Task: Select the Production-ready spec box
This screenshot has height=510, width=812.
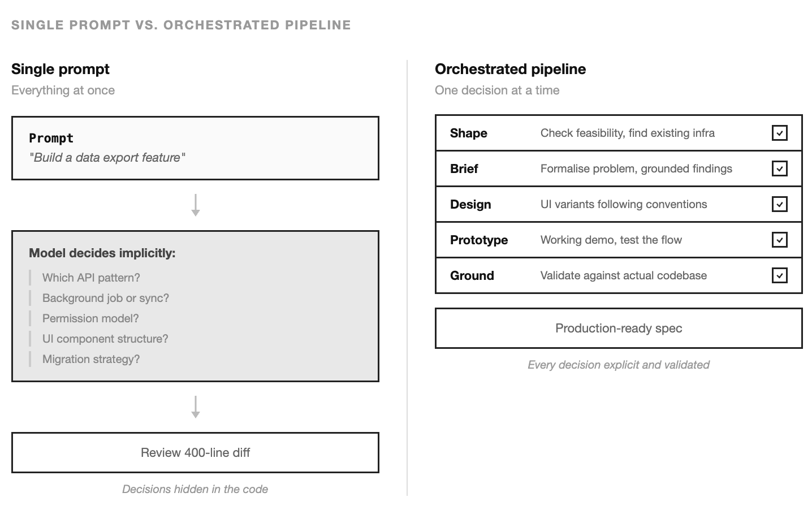Action: [x=619, y=328]
